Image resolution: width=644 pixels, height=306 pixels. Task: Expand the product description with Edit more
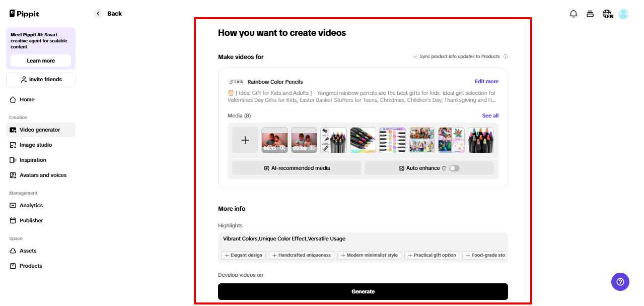pos(486,81)
